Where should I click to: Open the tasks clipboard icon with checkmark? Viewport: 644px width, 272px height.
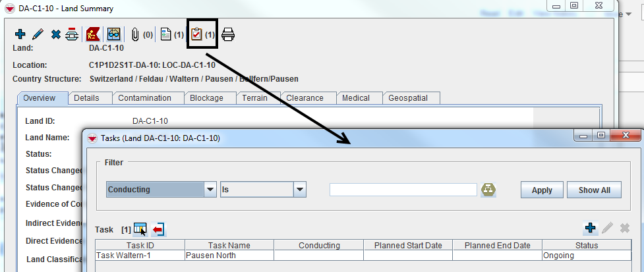coord(196,34)
